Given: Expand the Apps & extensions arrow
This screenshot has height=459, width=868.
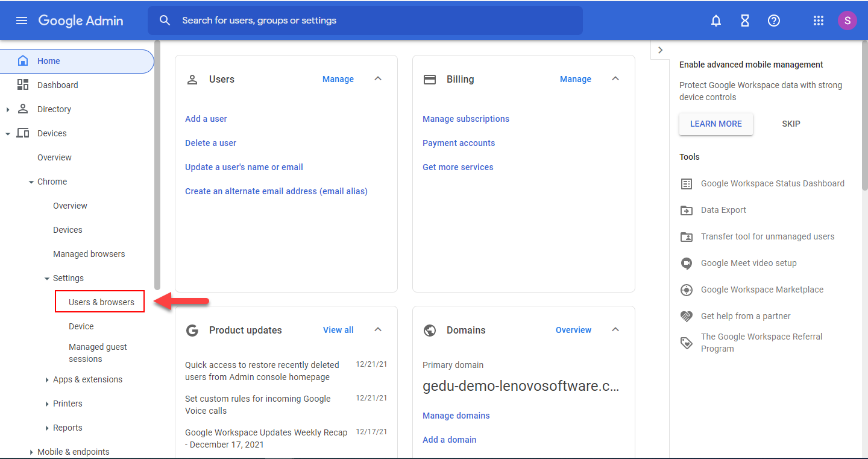Looking at the screenshot, I should (x=47, y=379).
